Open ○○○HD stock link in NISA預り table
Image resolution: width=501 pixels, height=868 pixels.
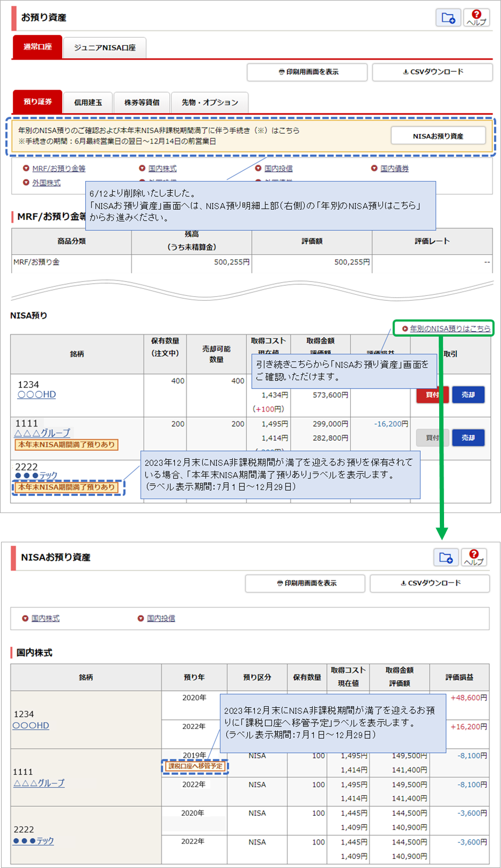(37, 394)
